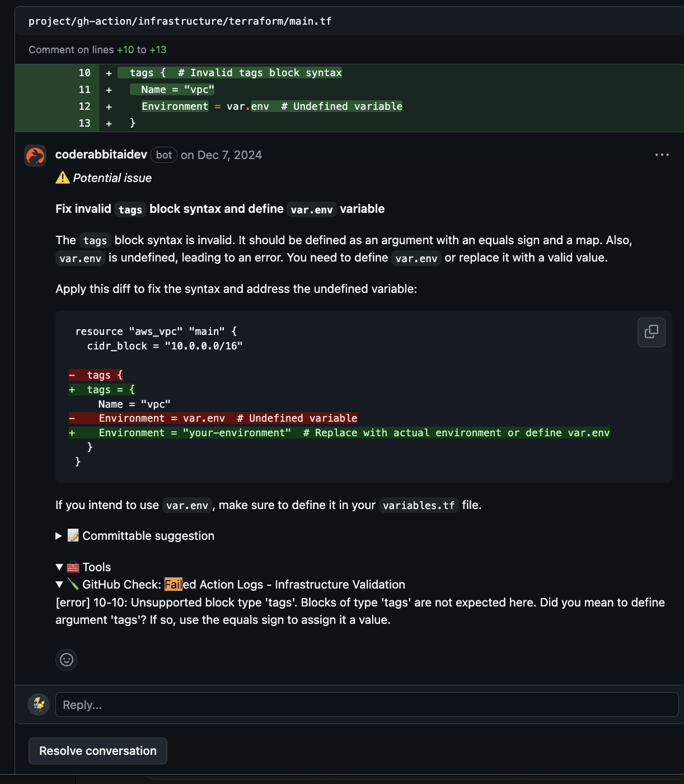
Task: Click the Resolve conversation button
Action: [x=97, y=750]
